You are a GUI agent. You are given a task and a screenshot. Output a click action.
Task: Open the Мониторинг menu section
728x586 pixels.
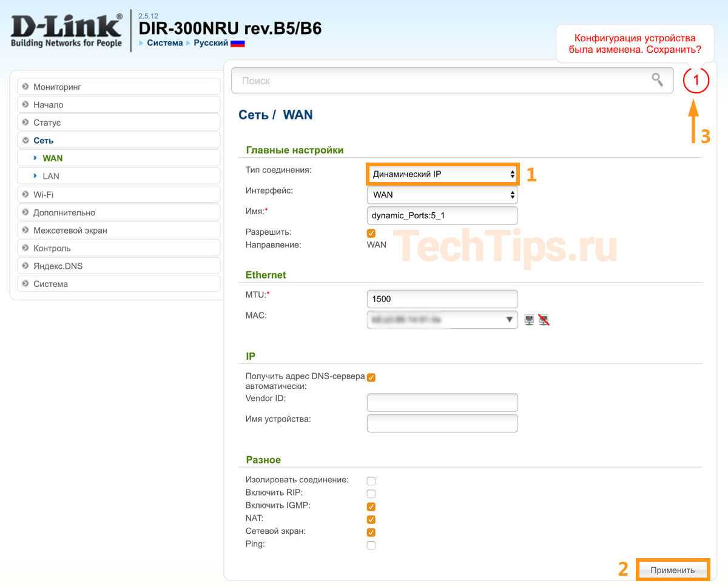coord(57,87)
